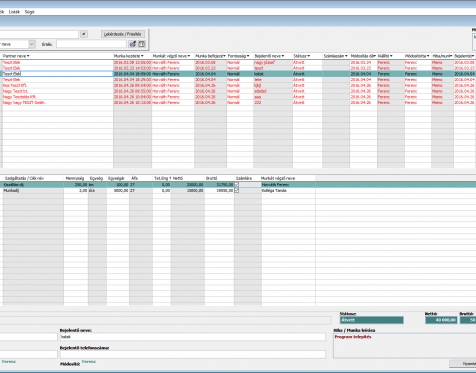Select the Munkadíj service row
476x373 pixels.
point(33,190)
